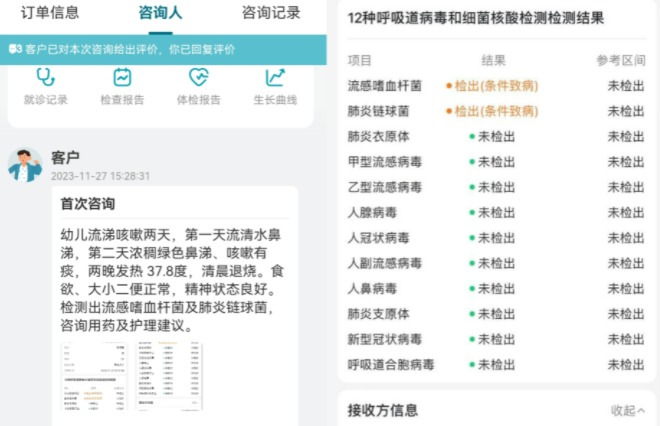Viewport: 660px width, 426px height.
Task: Click the 新型冠状病毒 row label
Action: (x=385, y=339)
